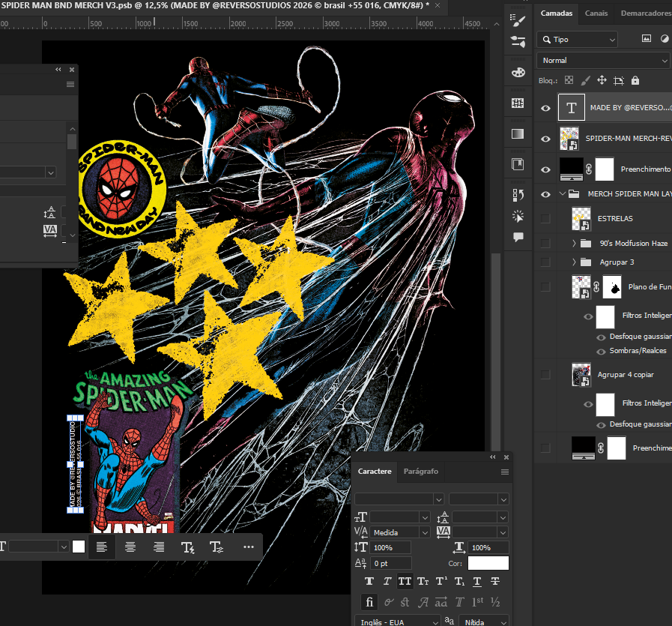The image size is (672, 626).
Task: Collapse the Caractere panel with double arrows
Action: click(493, 457)
